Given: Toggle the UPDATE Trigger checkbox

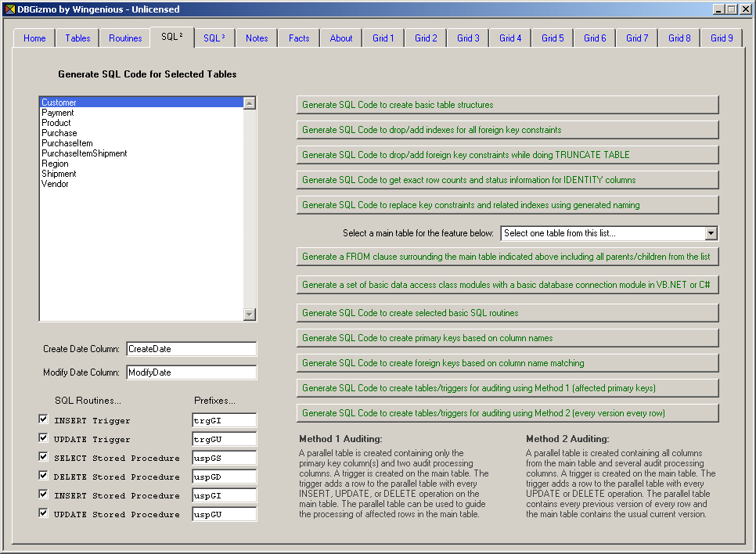Looking at the screenshot, I should [44, 438].
